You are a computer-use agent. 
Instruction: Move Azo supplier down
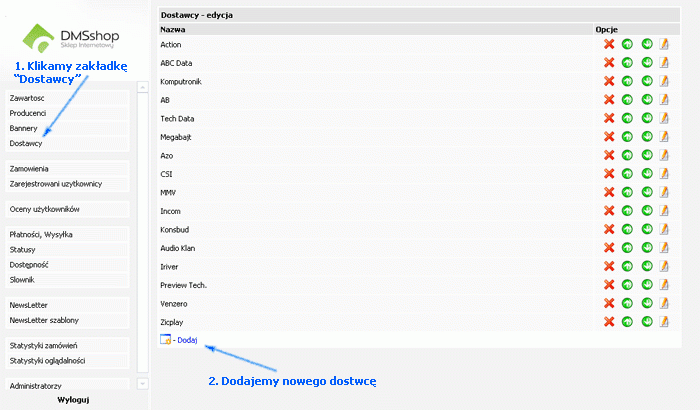coord(647,155)
